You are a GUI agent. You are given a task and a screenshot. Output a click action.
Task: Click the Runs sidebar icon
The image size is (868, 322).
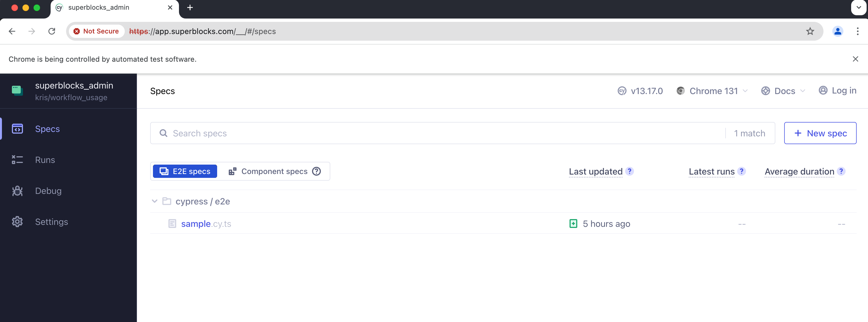[17, 159]
